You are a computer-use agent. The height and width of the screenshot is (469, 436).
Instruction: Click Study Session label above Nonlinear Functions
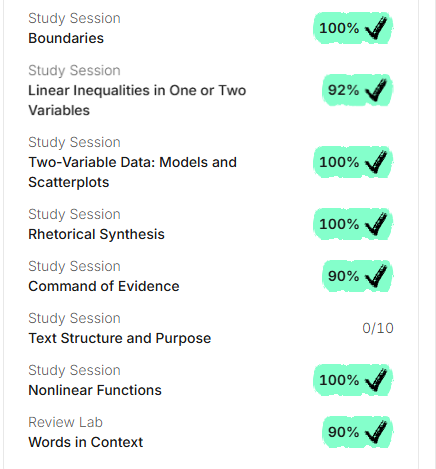pyautogui.click(x=74, y=370)
